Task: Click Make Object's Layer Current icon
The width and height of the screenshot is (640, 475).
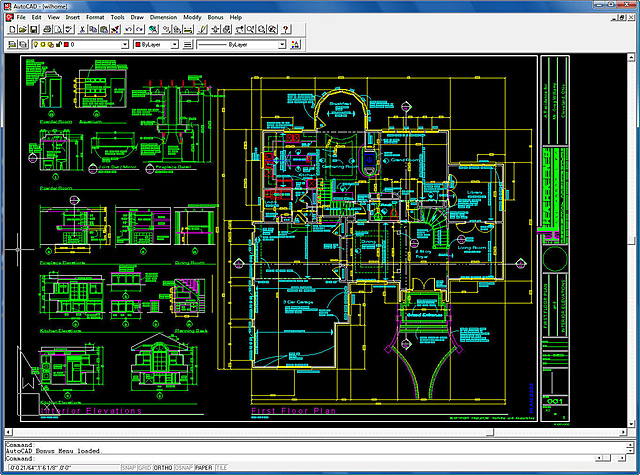Action: (x=12, y=44)
